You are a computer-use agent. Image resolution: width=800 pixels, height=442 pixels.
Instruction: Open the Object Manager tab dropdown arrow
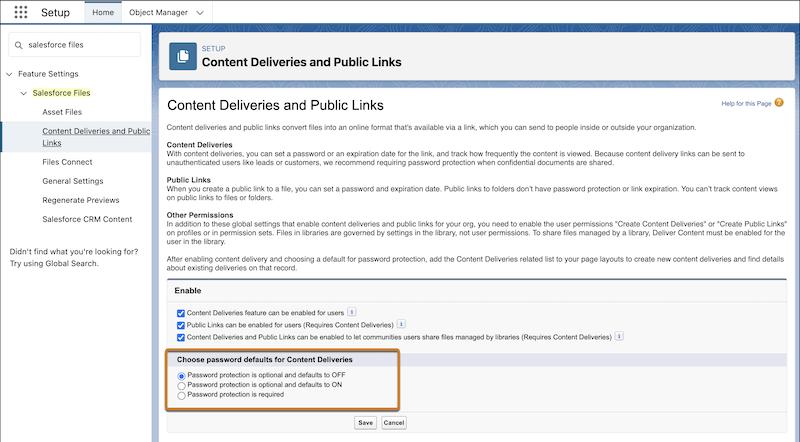click(199, 13)
